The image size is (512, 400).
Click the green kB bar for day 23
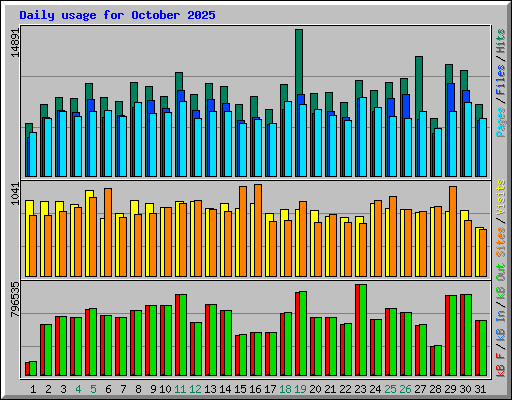point(363,330)
